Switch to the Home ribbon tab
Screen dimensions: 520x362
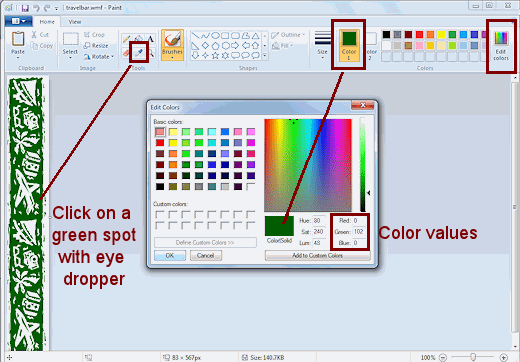(47, 22)
